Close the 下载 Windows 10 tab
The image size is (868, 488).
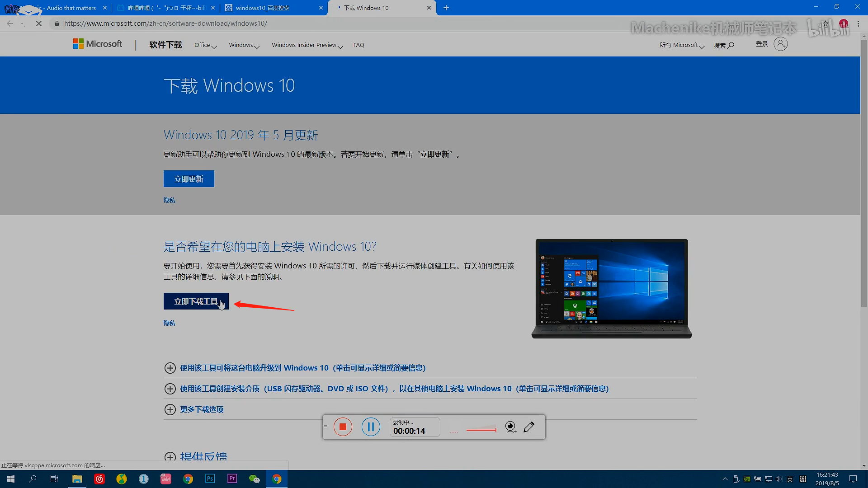tap(429, 8)
